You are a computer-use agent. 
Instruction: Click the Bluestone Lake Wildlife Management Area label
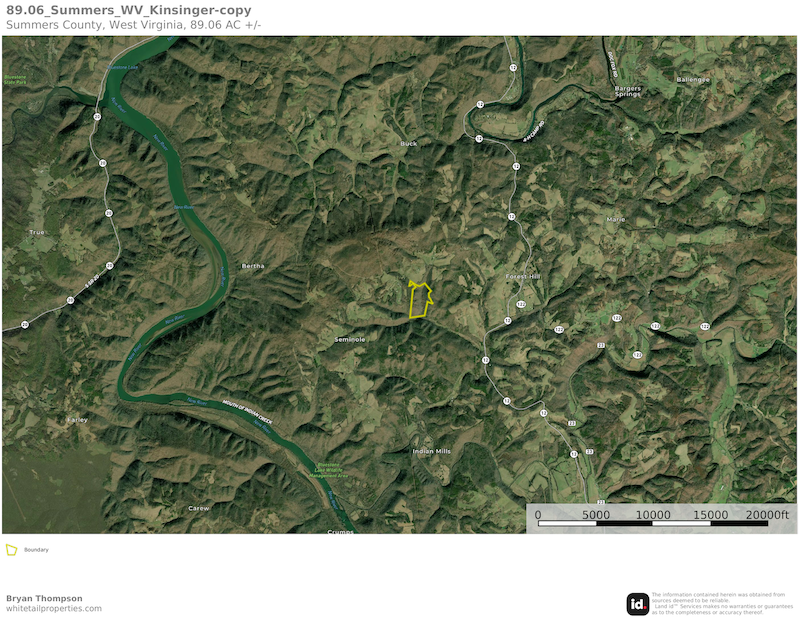pyautogui.click(x=328, y=471)
